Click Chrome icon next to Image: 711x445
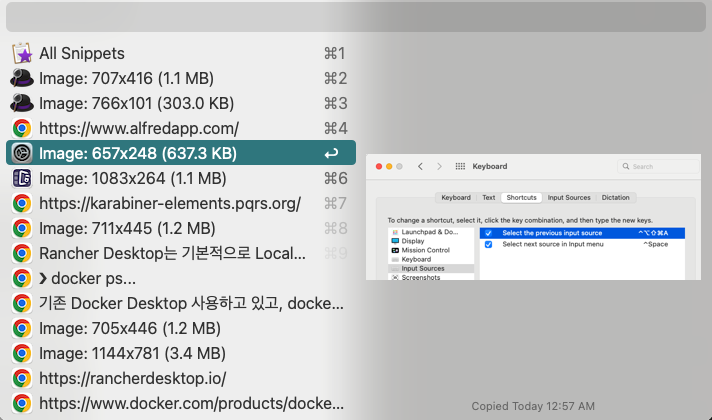This screenshot has width=712, height=420. click(x=22, y=228)
